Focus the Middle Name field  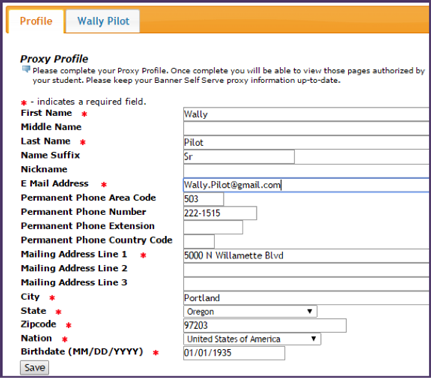click(x=306, y=128)
